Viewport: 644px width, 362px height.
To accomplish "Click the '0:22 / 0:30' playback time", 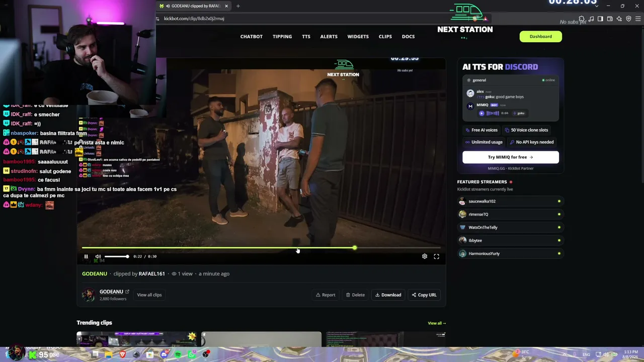I will (x=145, y=256).
